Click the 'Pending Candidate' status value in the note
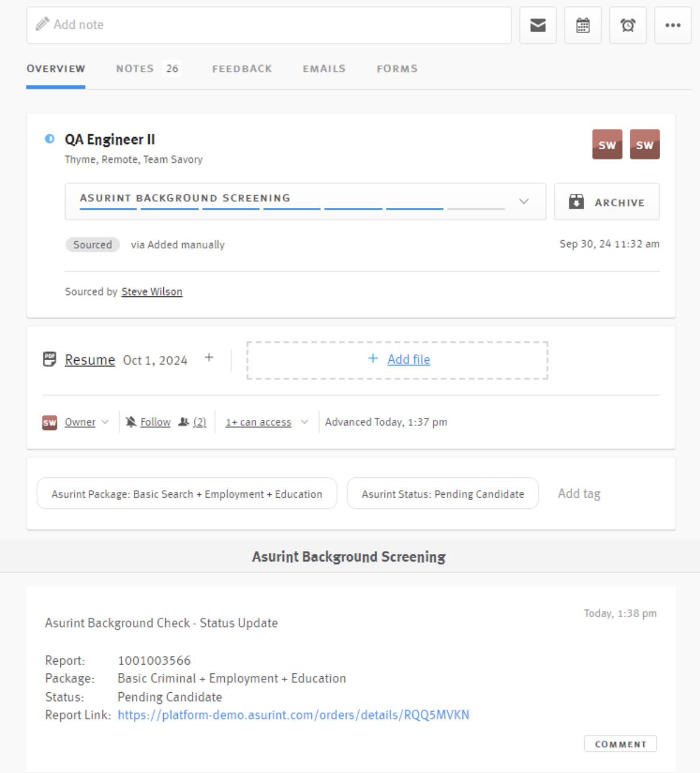700x773 pixels. pos(170,697)
